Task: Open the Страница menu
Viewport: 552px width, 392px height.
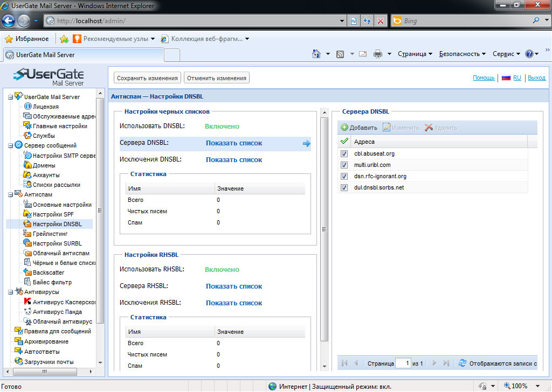Action: 415,54
